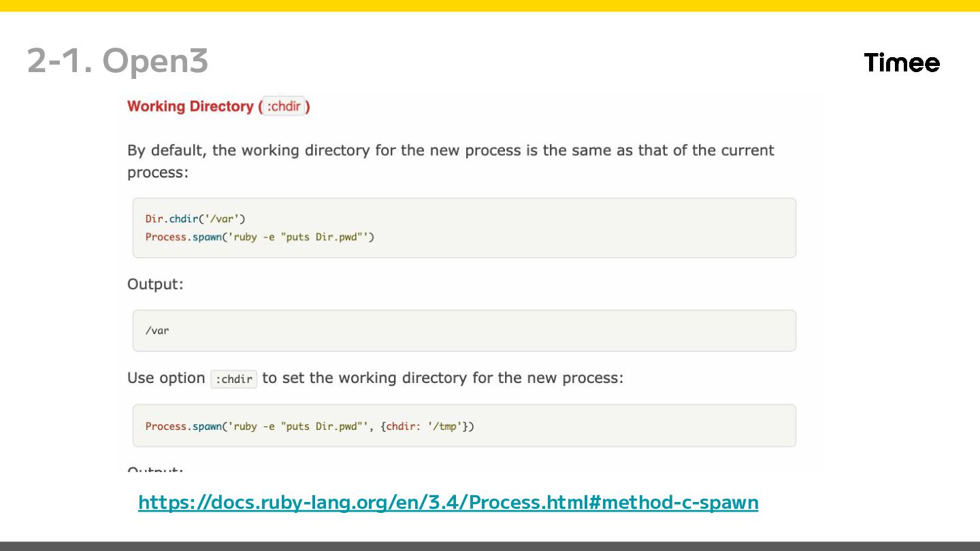Click the Dir.chdir('/var') code line

click(195, 218)
